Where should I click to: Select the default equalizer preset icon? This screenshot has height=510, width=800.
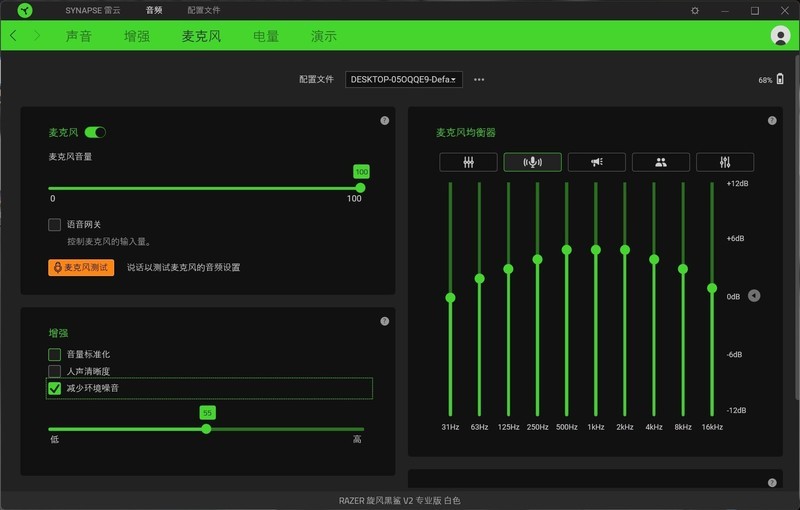click(468, 162)
